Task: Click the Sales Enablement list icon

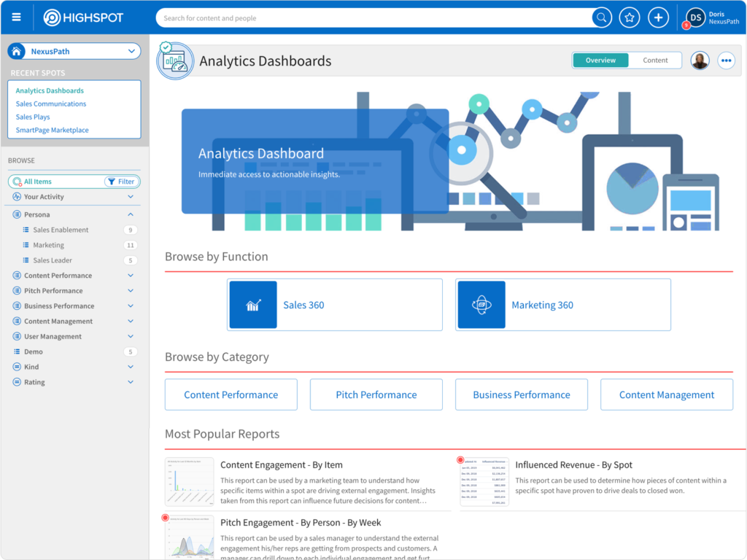Action: (26, 230)
